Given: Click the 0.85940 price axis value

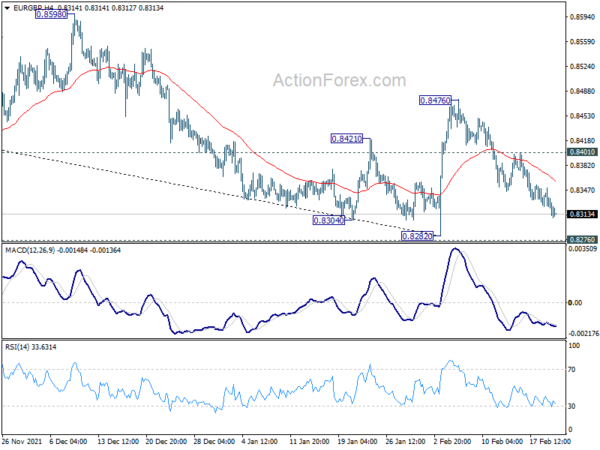Looking at the screenshot, I should [x=582, y=17].
